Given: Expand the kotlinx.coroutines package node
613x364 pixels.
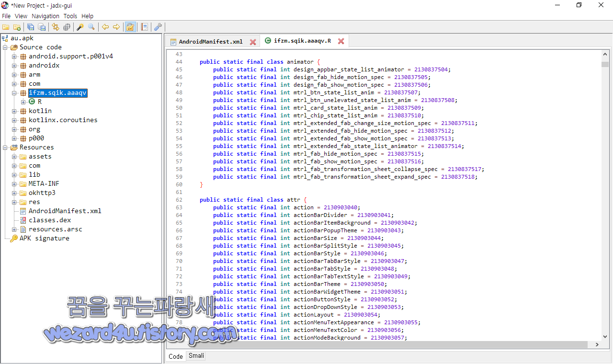Looking at the screenshot, I should click(x=14, y=120).
